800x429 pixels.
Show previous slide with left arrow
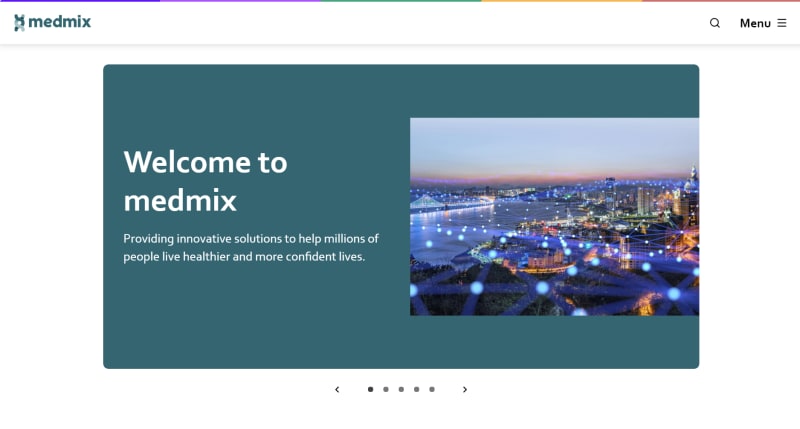(x=337, y=389)
